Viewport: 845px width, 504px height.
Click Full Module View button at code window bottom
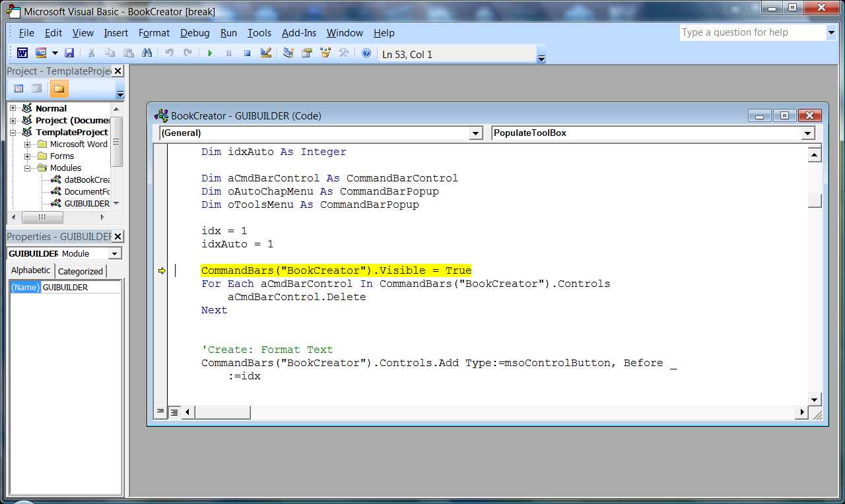(x=174, y=412)
